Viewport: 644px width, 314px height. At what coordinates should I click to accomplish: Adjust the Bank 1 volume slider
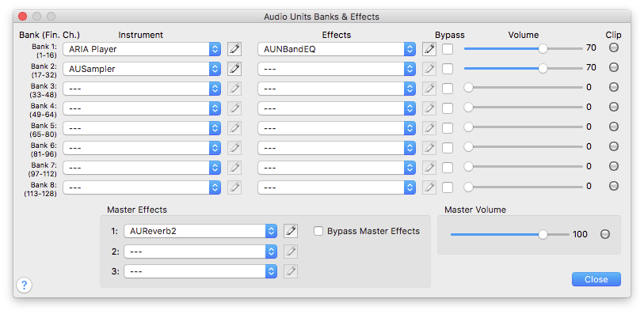click(x=524, y=48)
